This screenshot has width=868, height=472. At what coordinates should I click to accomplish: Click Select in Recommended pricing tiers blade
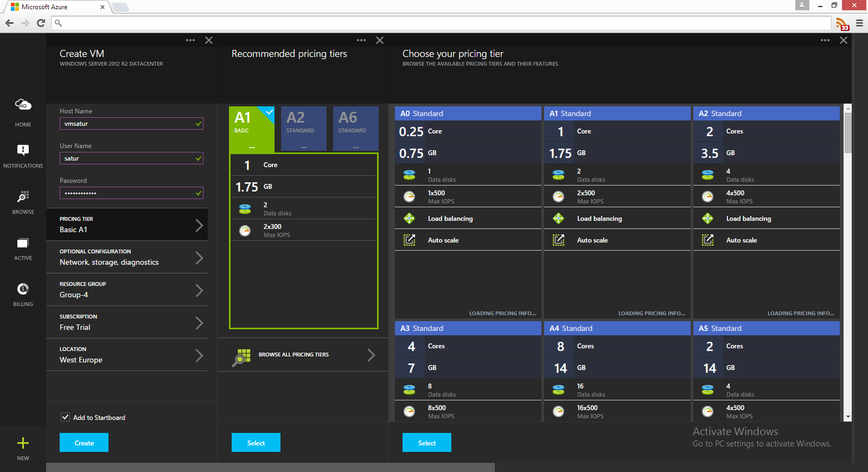coord(256,443)
